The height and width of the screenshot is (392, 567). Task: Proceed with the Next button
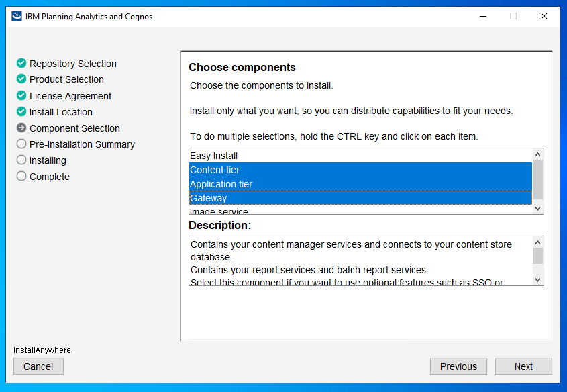523,366
